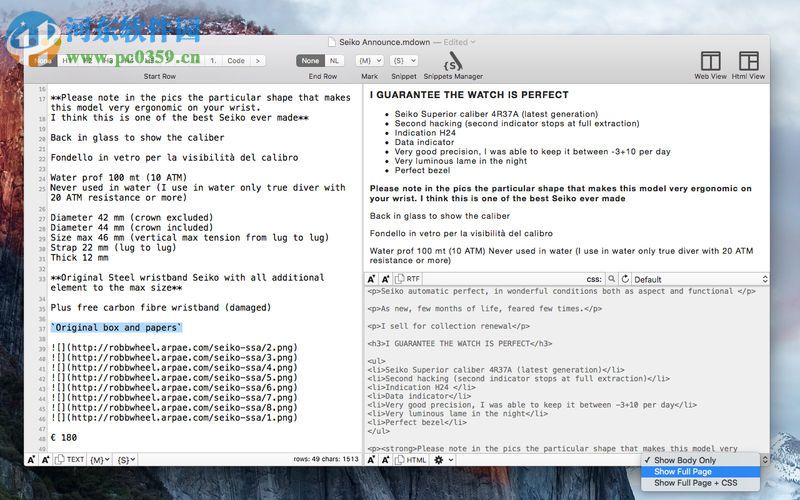Image resolution: width=800 pixels, height=500 pixels.
Task: Click the highlighted 'Original box and papers' line
Action: (x=116, y=328)
